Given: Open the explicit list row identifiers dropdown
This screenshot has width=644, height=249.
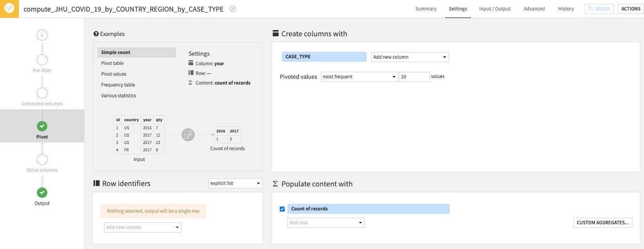Looking at the screenshot, I should tap(235, 183).
